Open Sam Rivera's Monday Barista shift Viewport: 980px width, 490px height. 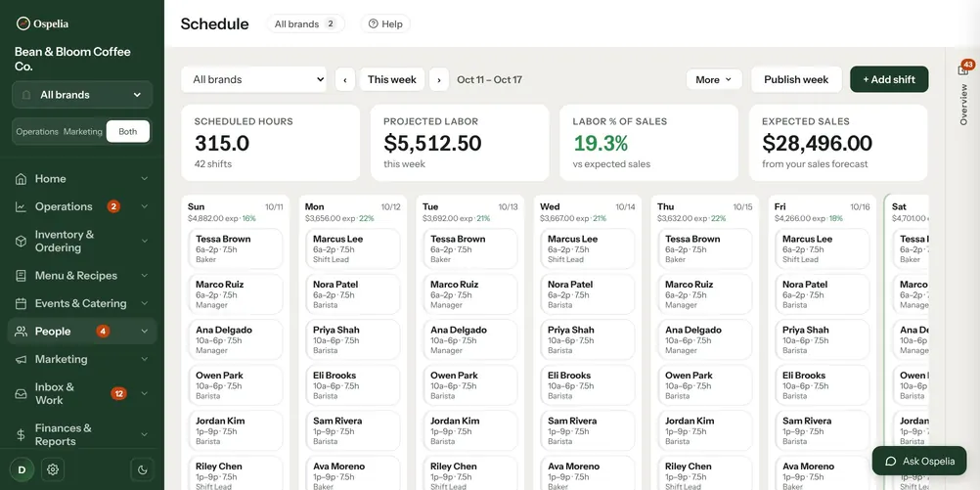(x=352, y=431)
